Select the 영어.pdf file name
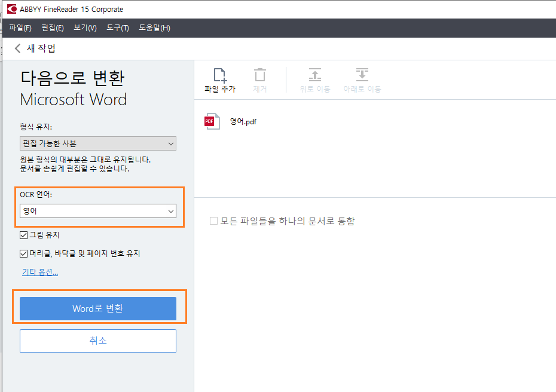Image resolution: width=556 pixels, height=392 pixels. (x=243, y=121)
